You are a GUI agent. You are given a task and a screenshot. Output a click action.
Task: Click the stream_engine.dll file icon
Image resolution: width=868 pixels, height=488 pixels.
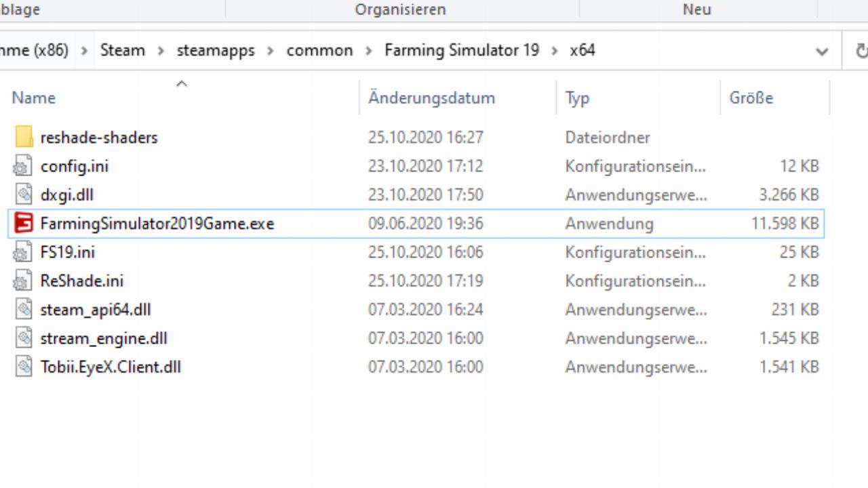24,338
